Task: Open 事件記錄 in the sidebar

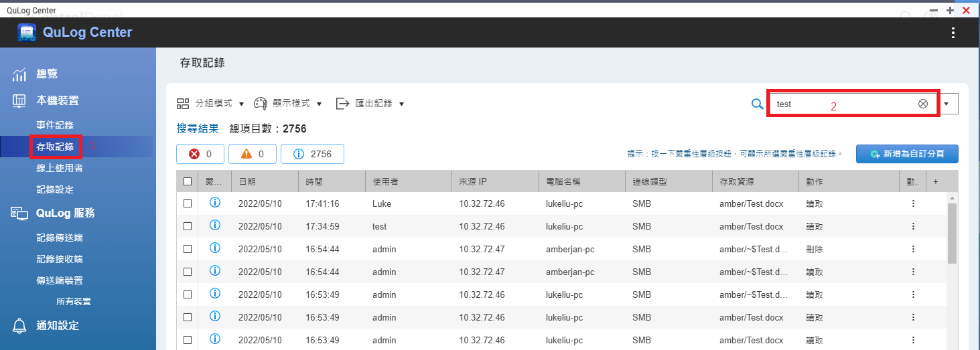Action: 55,125
